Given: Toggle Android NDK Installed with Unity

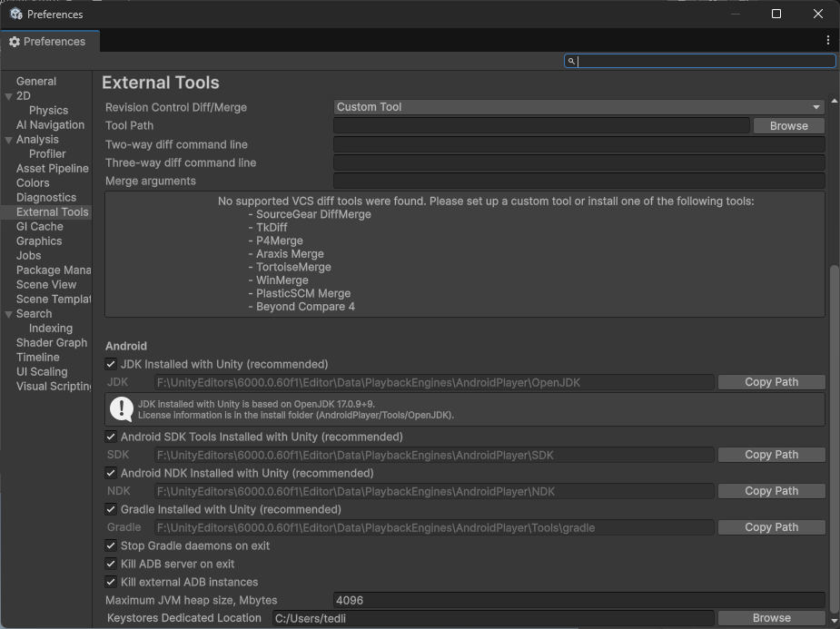Looking at the screenshot, I should tap(111, 473).
